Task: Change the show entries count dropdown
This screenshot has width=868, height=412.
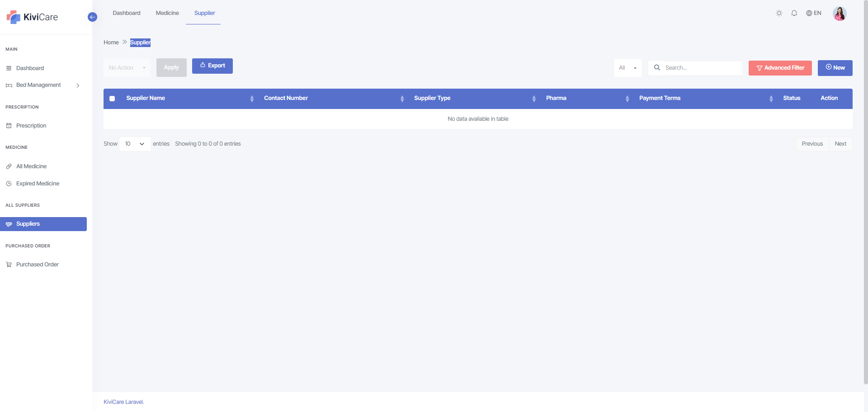Action: [135, 144]
